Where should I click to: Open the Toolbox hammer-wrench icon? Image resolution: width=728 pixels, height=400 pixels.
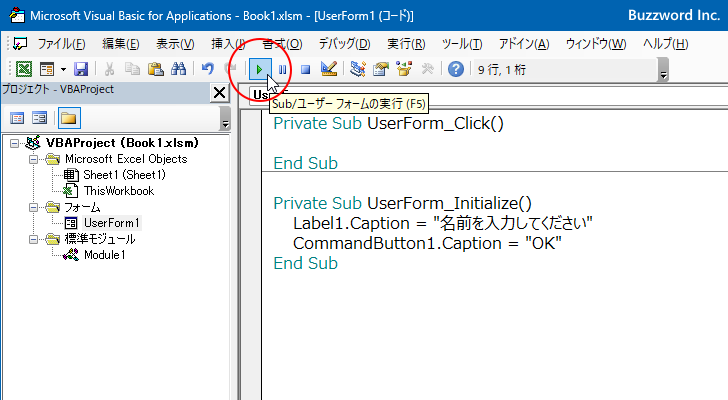(427, 70)
